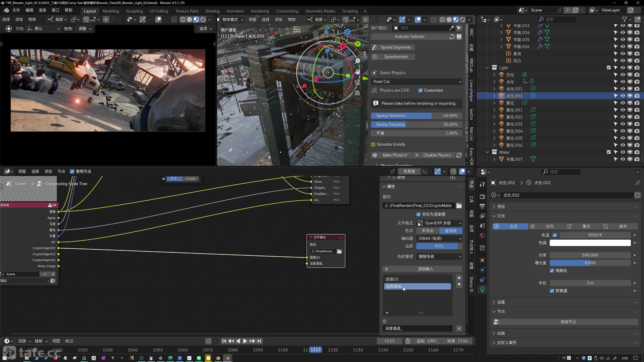Click the Bake Physics snowflake icon

[375, 155]
